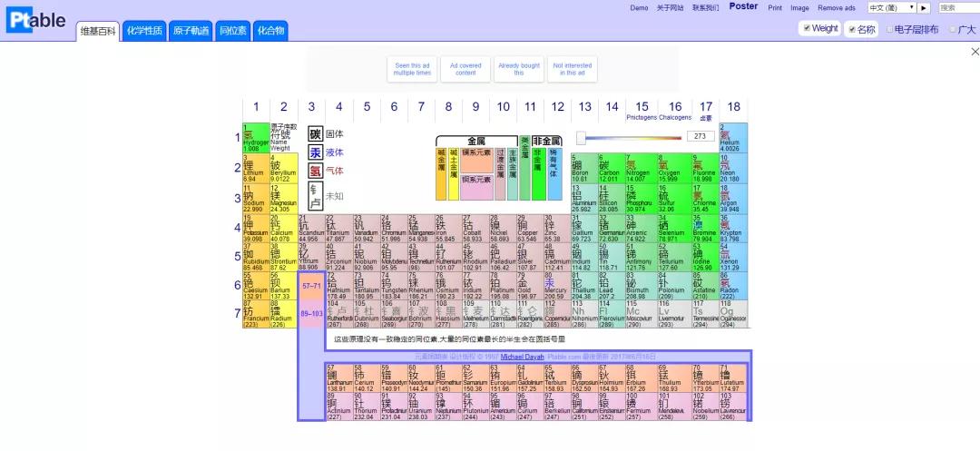Click the go arrow next to language selector
Screen dimensions: 980x451
coord(924,8)
